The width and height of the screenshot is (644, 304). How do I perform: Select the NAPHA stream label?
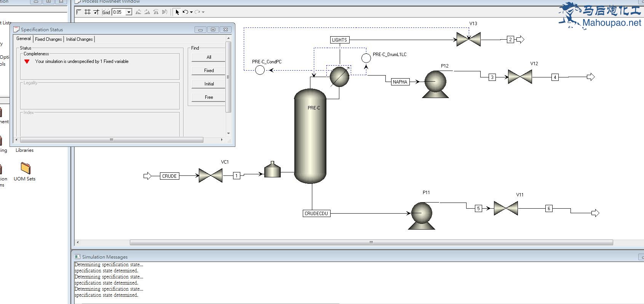tap(400, 82)
